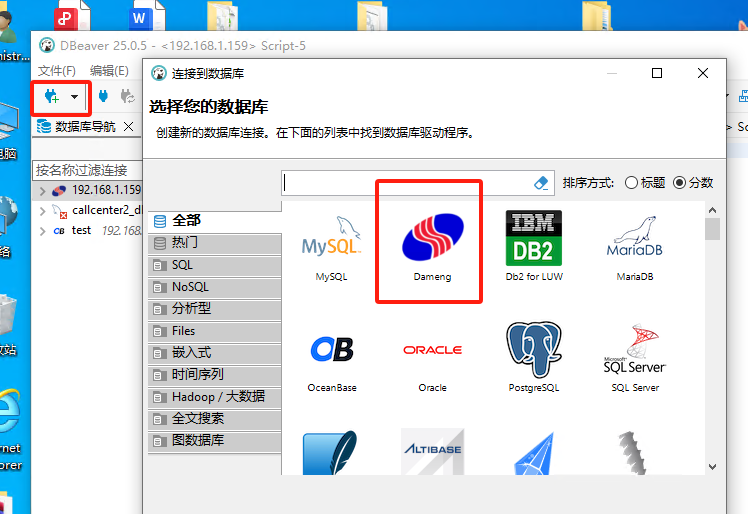The height and width of the screenshot is (514, 748).
Task: Show the 全文搜索 category
Action: (215, 419)
